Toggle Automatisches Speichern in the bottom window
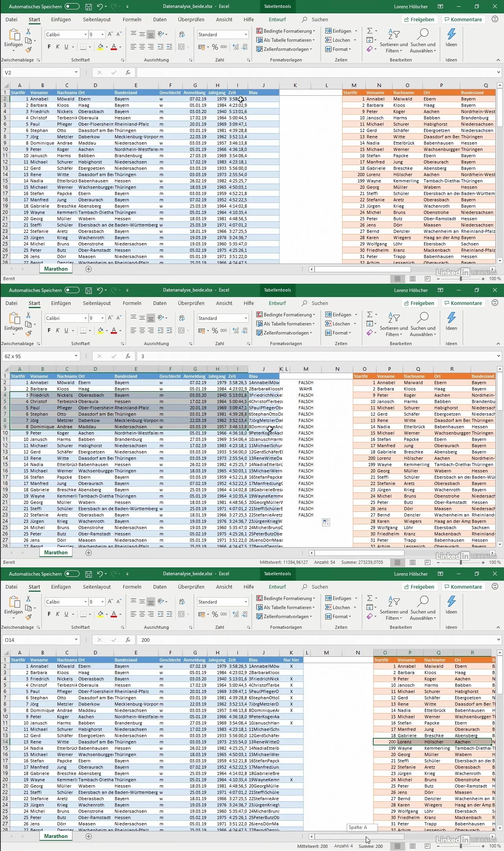The height and width of the screenshot is (851, 504). pos(72,574)
